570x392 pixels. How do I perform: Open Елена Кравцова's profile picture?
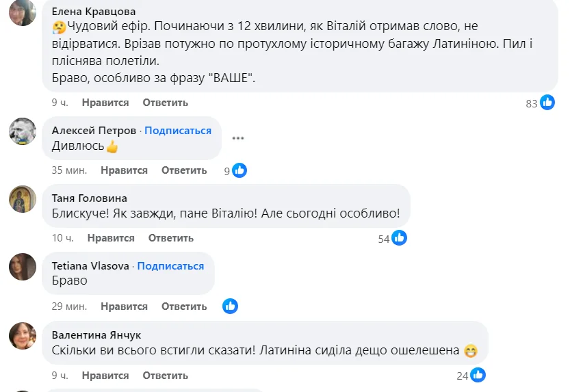(23, 13)
